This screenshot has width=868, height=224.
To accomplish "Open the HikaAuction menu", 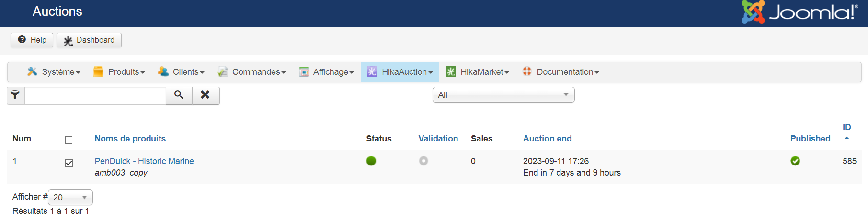I will (400, 72).
